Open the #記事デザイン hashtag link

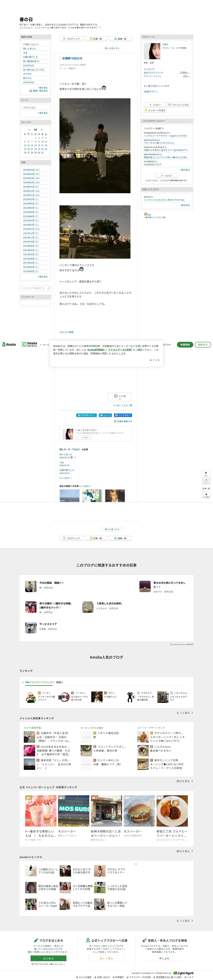151,92
